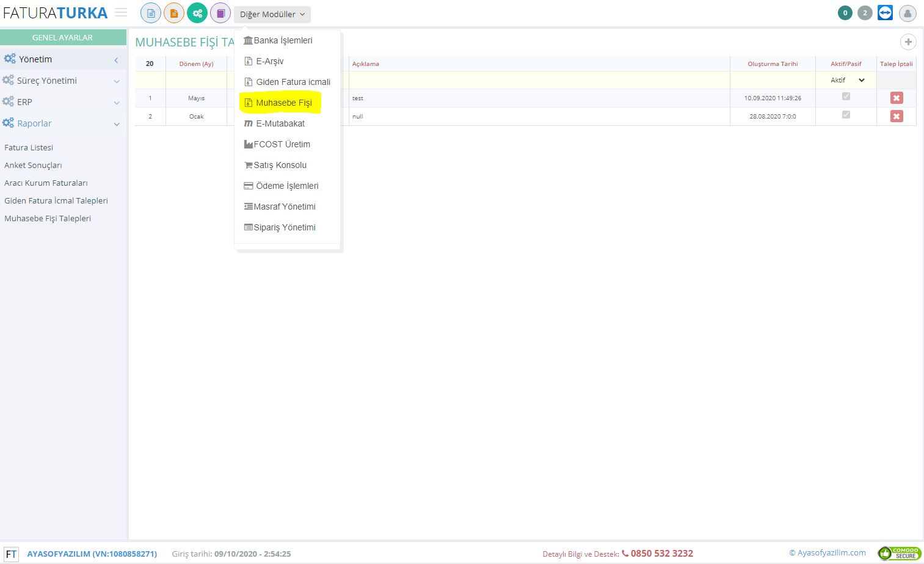924x564 pixels.
Task: Select the Mayıs period cell
Action: (196, 98)
